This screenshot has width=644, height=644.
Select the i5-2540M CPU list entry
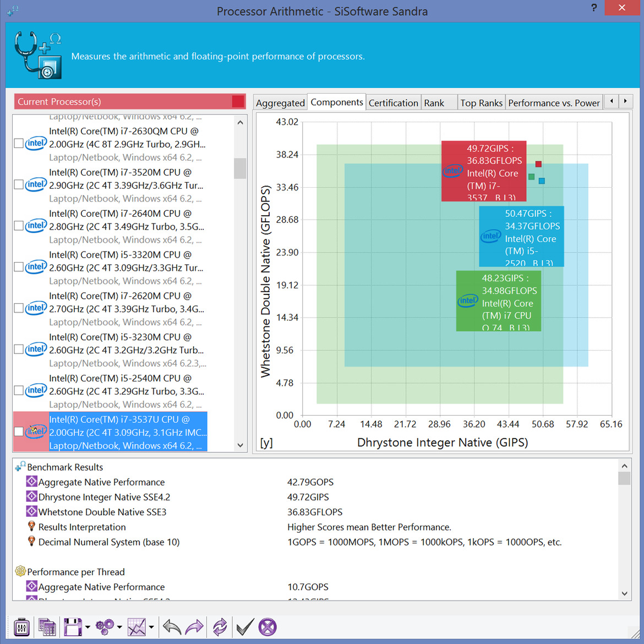pyautogui.click(x=110, y=391)
